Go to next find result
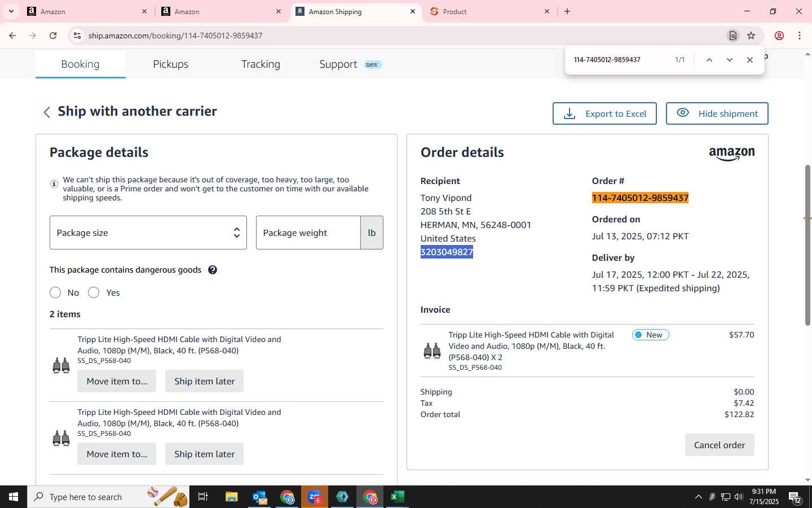 click(730, 60)
